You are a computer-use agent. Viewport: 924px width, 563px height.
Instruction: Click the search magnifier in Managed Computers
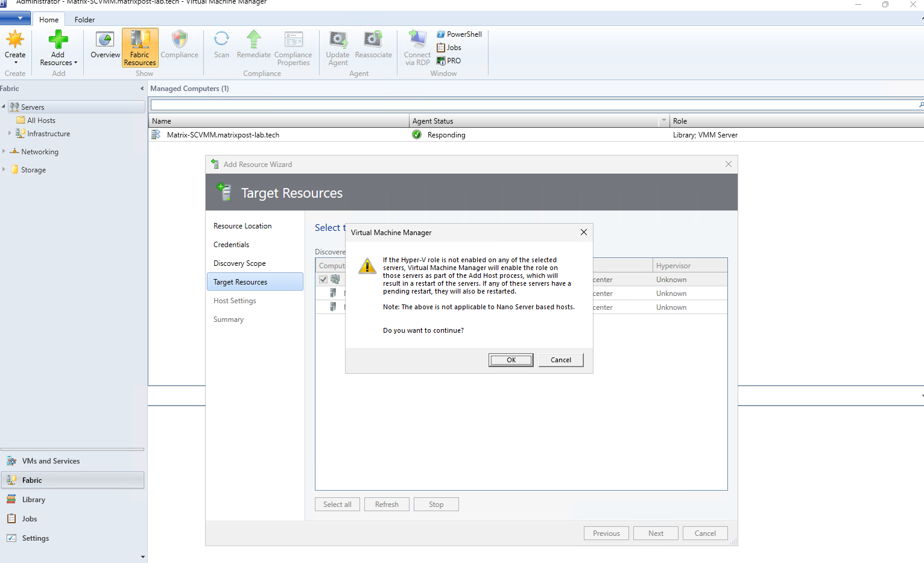click(x=921, y=105)
